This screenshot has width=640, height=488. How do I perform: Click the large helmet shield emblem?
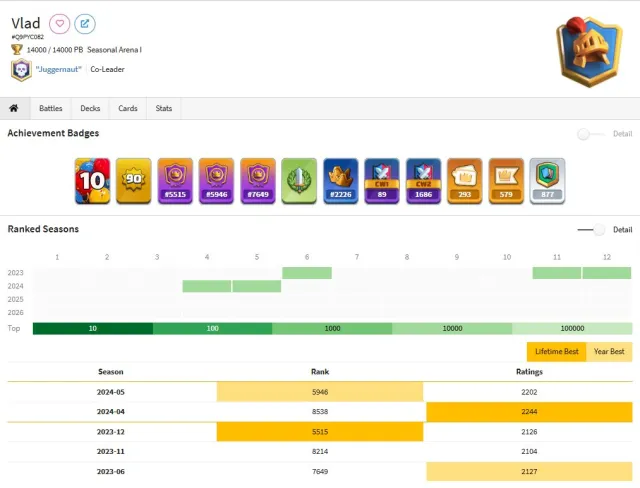pos(588,52)
